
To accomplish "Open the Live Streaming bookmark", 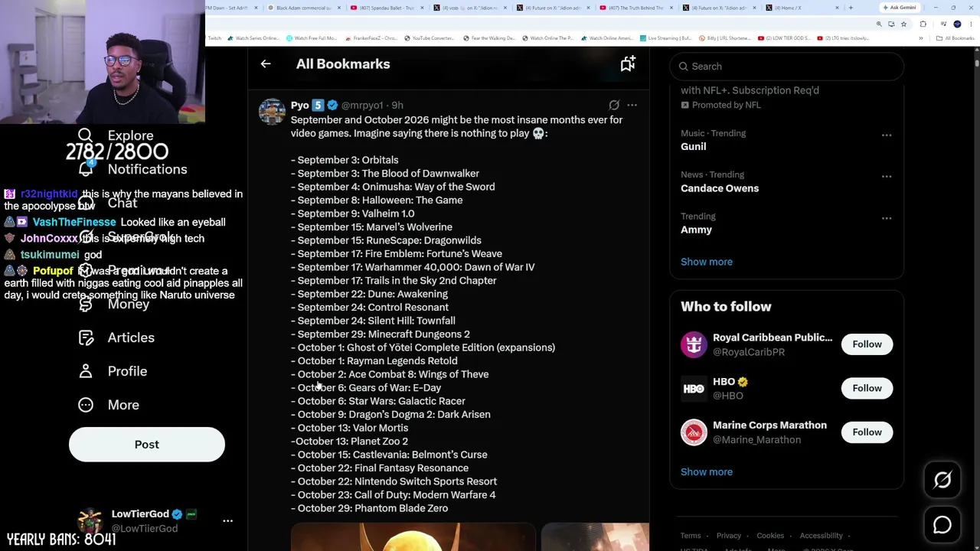I will pyautogui.click(x=667, y=38).
